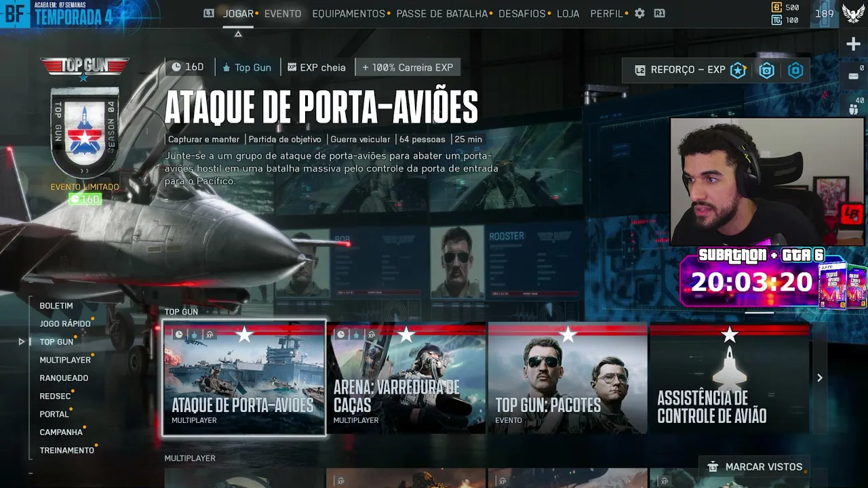Viewport: 868px width, 488px height.
Task: Open the Loja tab
Action: pyautogui.click(x=568, y=14)
